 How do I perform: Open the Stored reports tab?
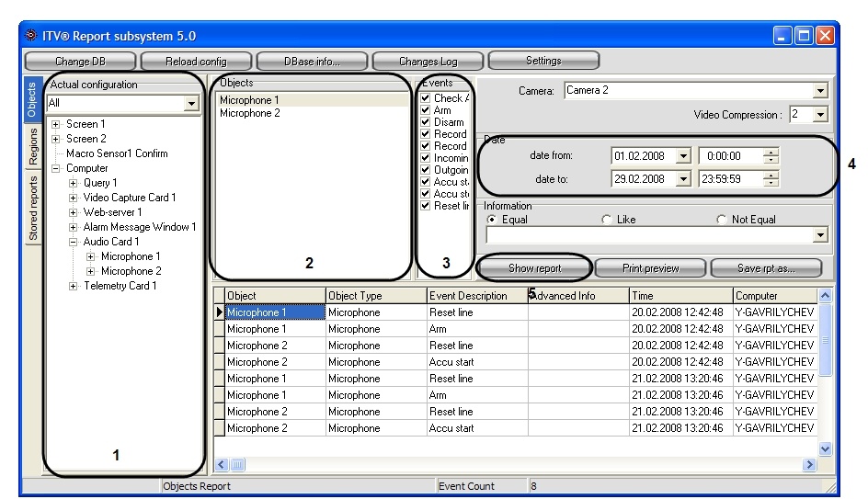33,209
